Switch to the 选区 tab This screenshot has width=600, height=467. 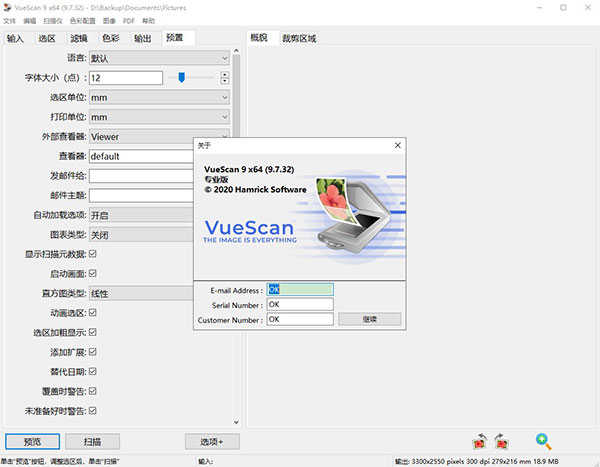pos(47,38)
